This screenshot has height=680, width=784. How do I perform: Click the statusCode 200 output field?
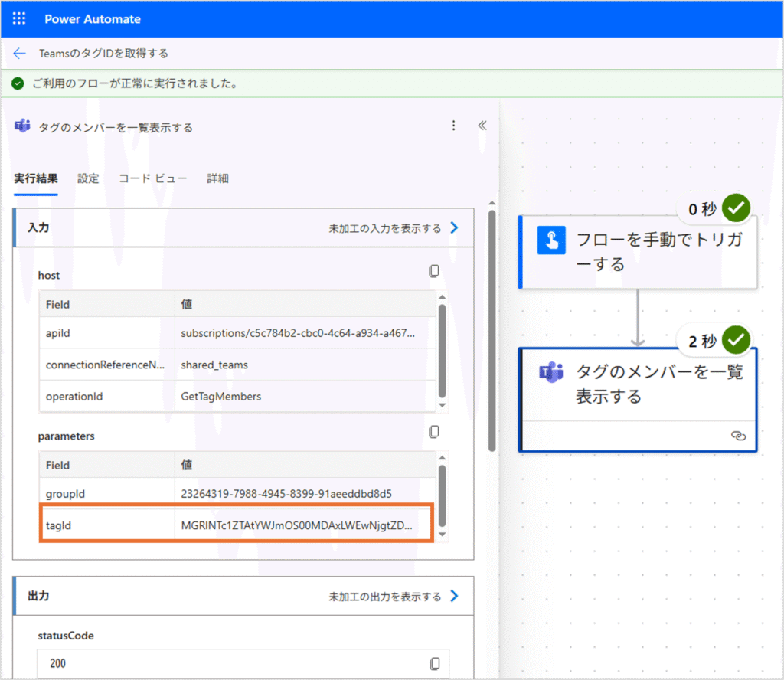coord(243,663)
